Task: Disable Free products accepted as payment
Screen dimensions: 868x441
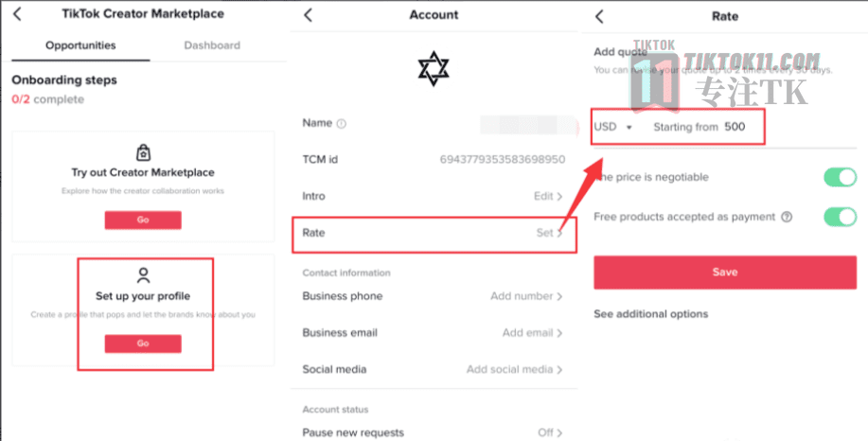Action: (841, 217)
